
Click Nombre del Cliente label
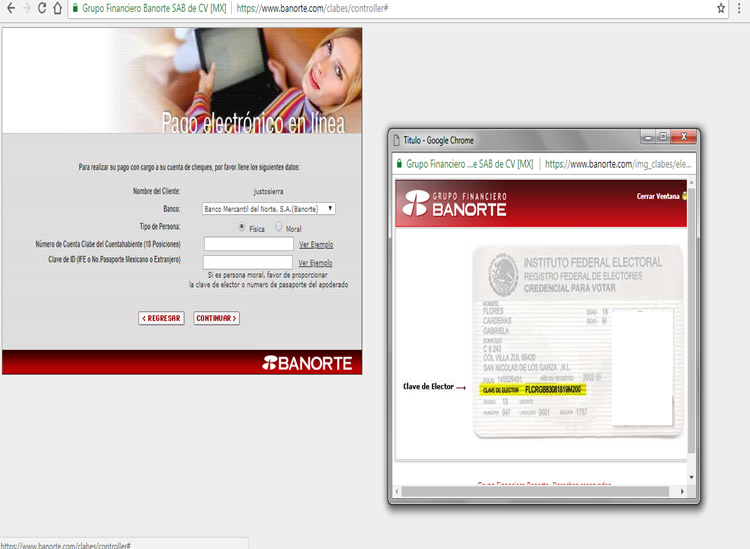point(156,191)
